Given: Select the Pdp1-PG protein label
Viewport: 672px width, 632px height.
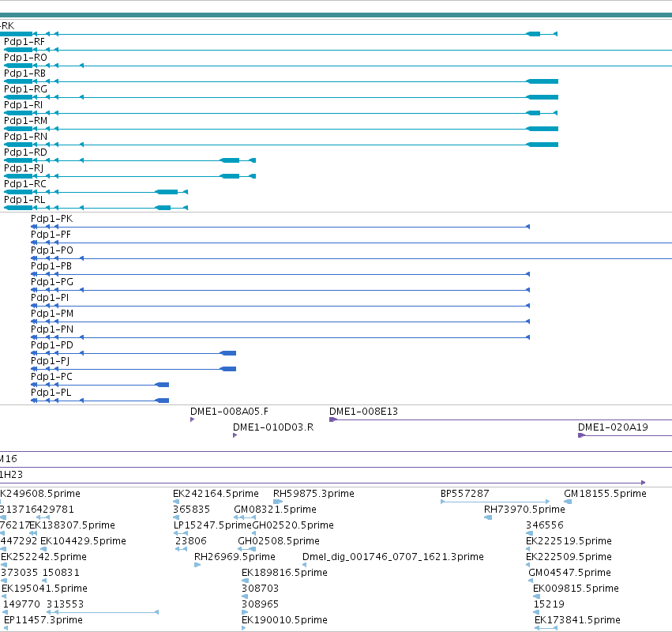Looking at the screenshot, I should coord(52,282).
